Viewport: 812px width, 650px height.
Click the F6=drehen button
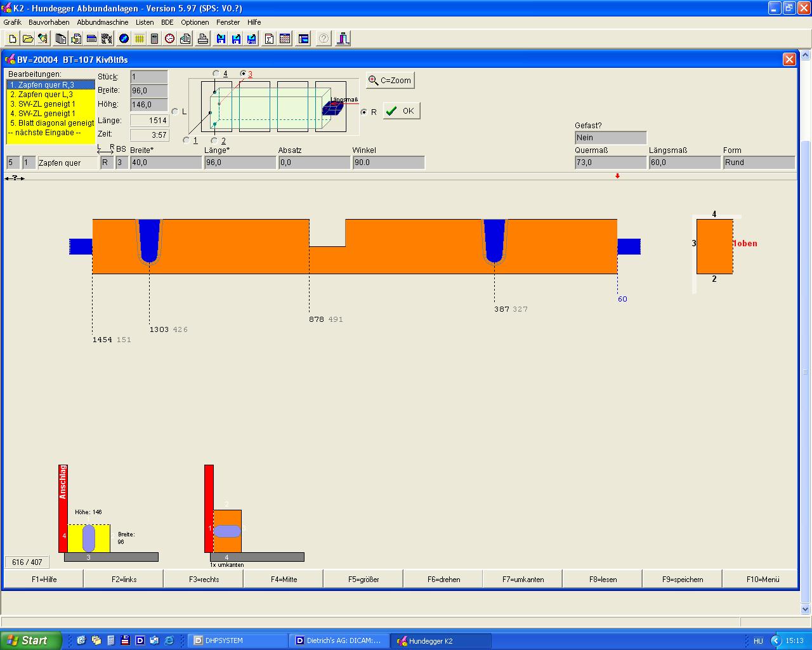443,579
